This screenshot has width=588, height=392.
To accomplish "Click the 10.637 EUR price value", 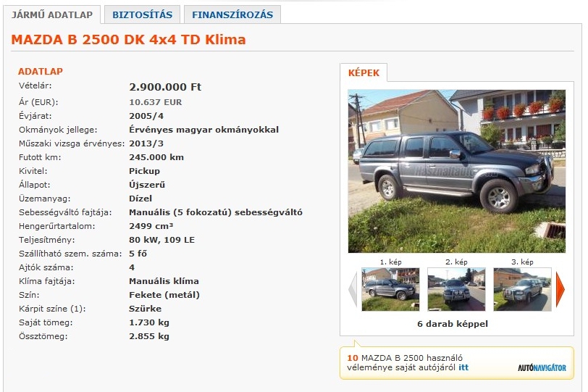I will point(155,102).
